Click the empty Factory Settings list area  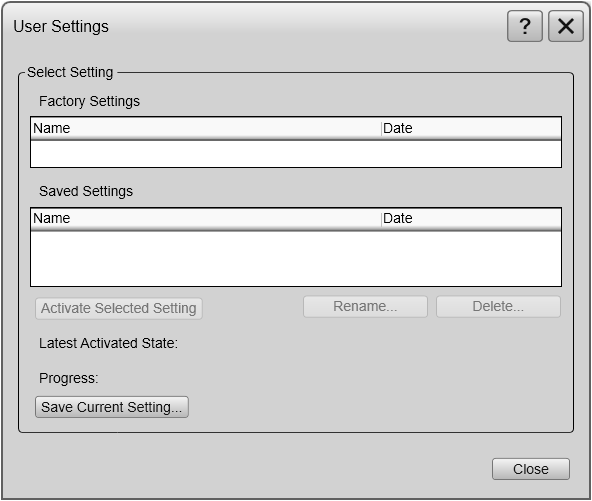296,154
